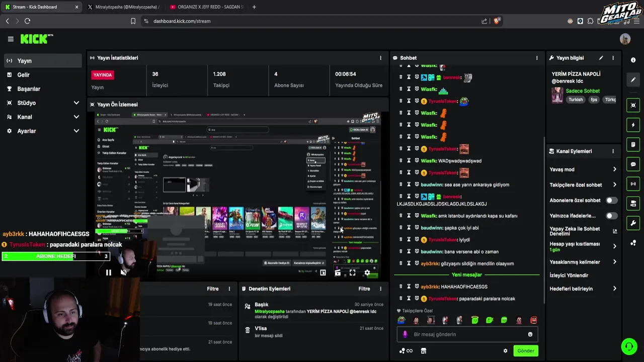Open chat settings gear beside Gönder
644x362 pixels.
tap(505, 351)
